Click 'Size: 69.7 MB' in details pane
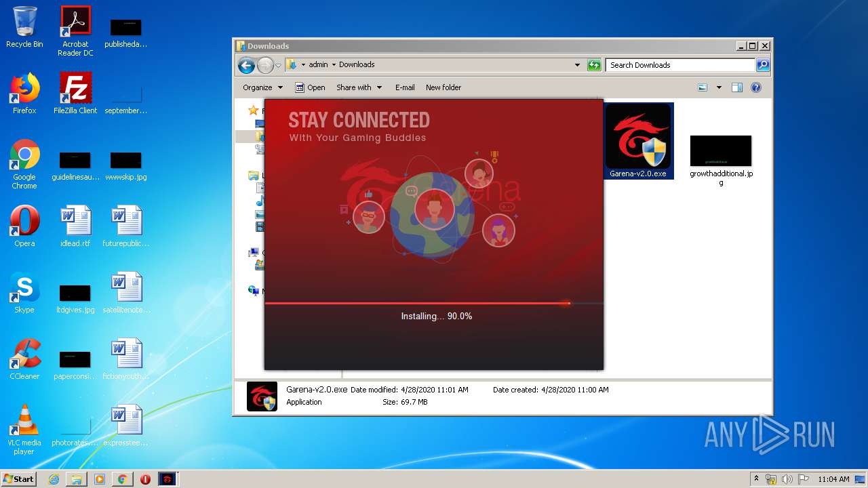 point(405,402)
